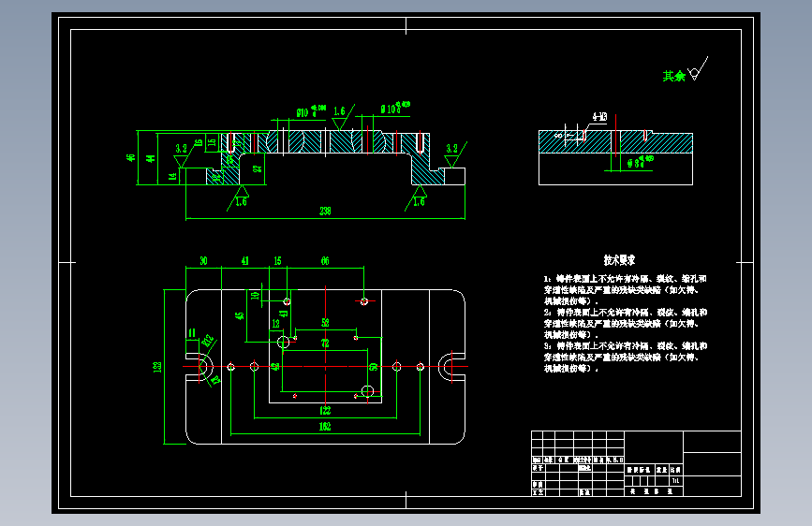
Task: Pick the 52 dimension text
Action: (x=325, y=323)
